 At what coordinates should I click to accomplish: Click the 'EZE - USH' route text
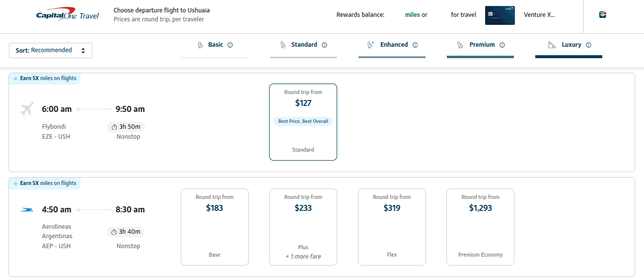click(56, 137)
